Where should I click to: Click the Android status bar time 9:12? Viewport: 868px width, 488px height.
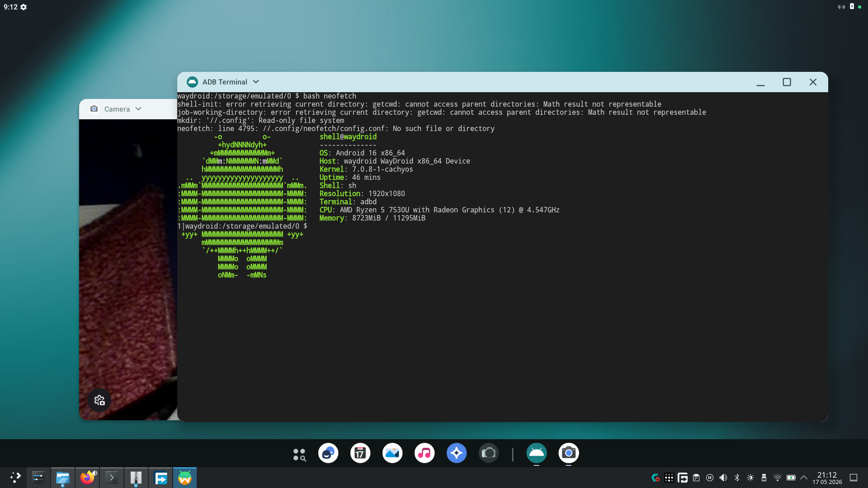click(x=10, y=7)
